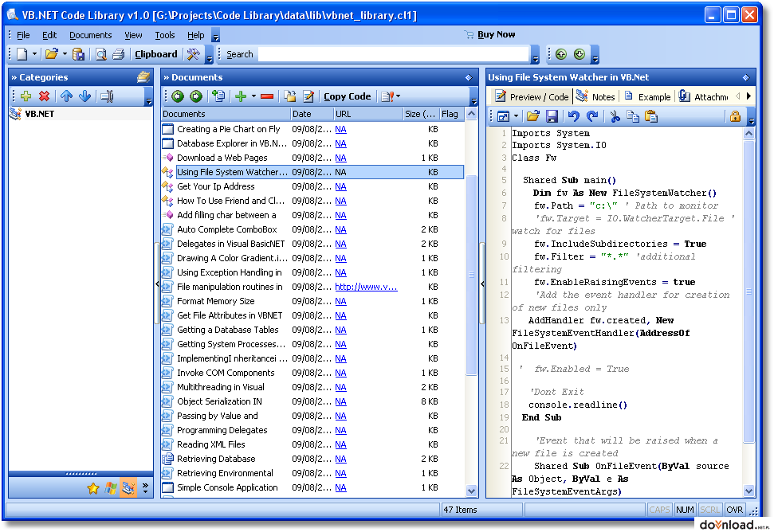This screenshot has height=532, width=774.
Task: Expand the Categories footer chevron menu
Action: pos(145,488)
